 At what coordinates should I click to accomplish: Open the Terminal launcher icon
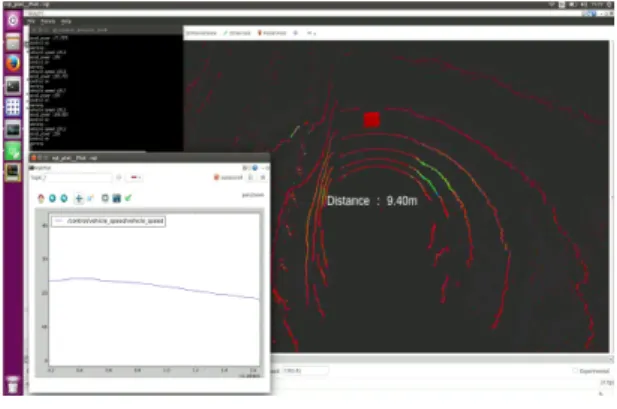pyautogui.click(x=13, y=85)
